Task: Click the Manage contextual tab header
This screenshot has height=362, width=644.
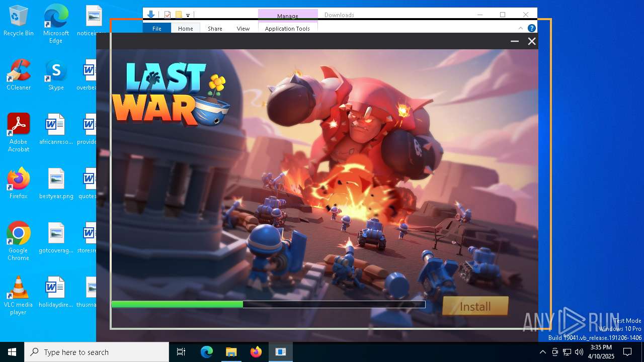Action: click(x=288, y=16)
